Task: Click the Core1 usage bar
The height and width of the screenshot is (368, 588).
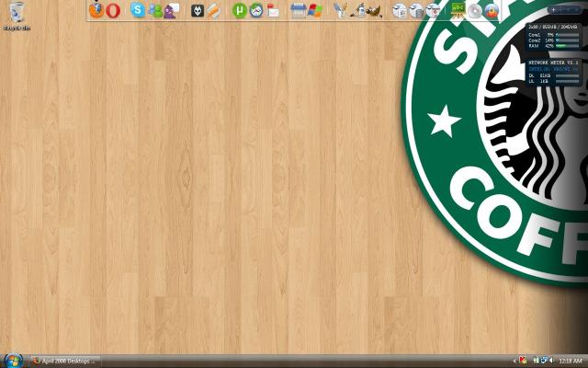Action: [x=568, y=35]
